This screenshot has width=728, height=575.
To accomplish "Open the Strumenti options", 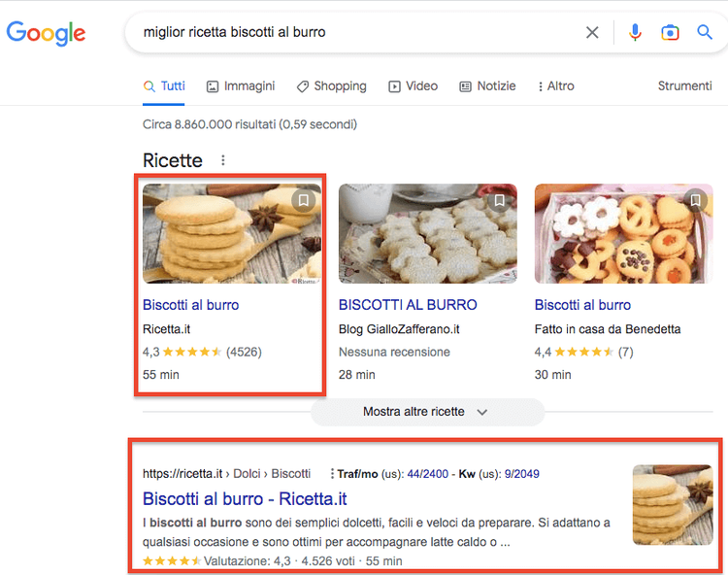I will pos(685,85).
